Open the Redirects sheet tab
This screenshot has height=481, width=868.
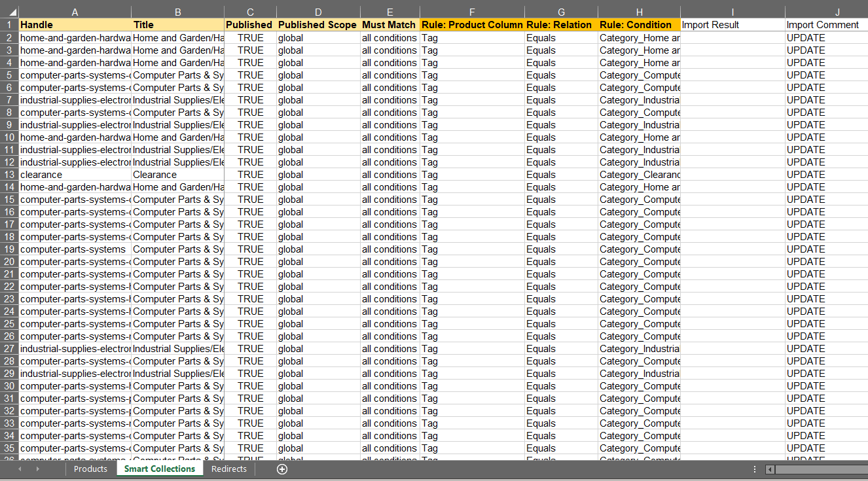pyautogui.click(x=229, y=469)
